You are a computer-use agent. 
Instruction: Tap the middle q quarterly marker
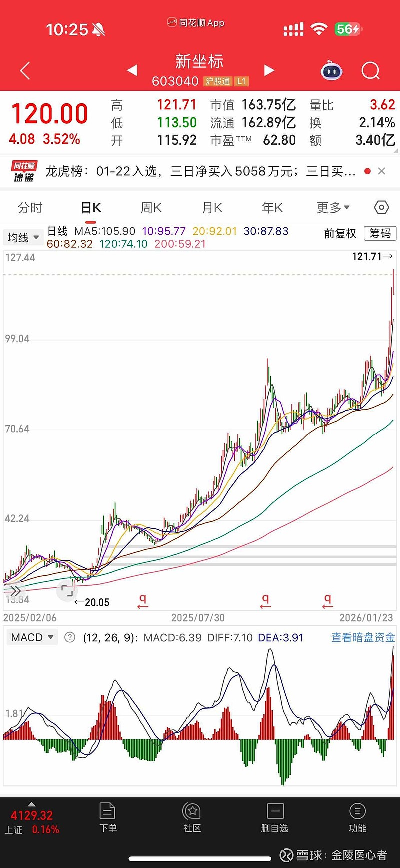pyautogui.click(x=265, y=600)
